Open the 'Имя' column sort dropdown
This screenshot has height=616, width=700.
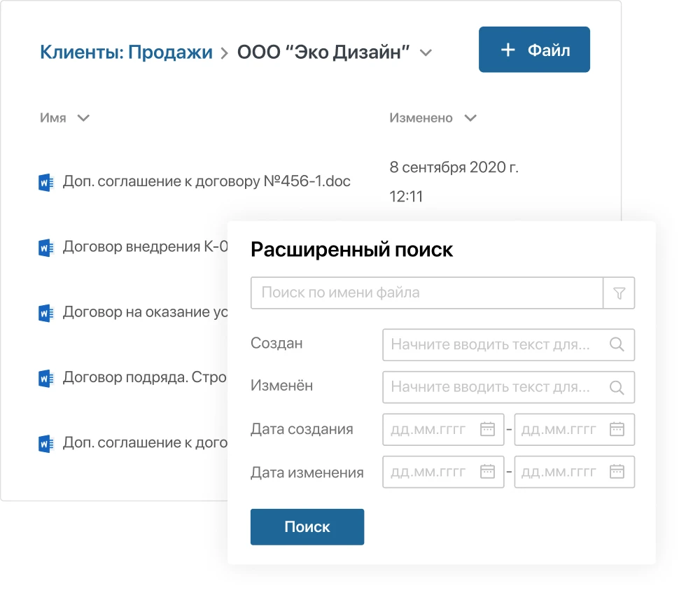point(83,118)
